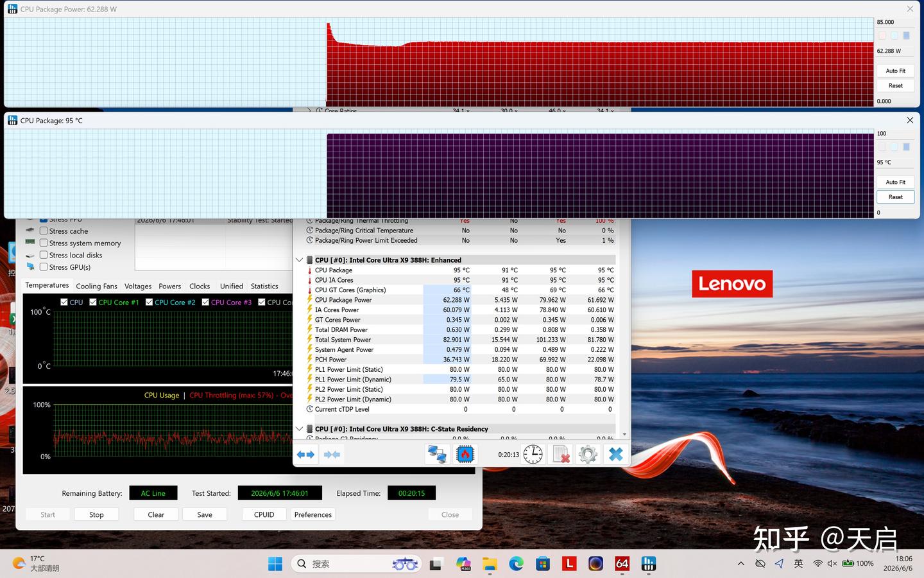The image size is (924, 578).
Task: Click the crossed-cloud sync tray icon
Action: click(x=760, y=564)
